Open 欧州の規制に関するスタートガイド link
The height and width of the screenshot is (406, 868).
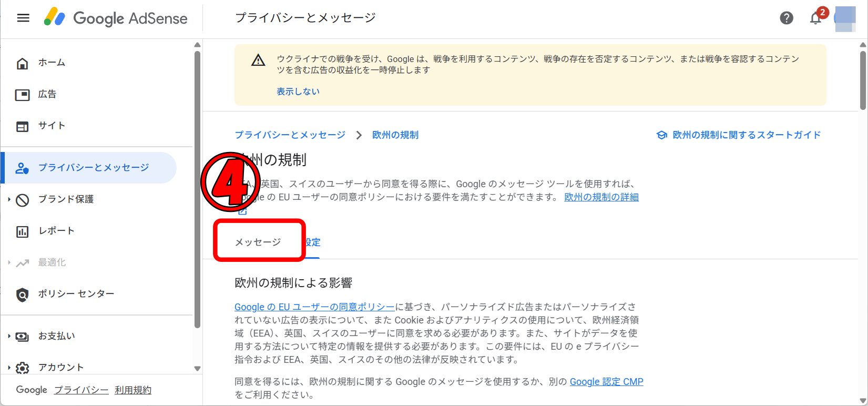click(x=747, y=135)
